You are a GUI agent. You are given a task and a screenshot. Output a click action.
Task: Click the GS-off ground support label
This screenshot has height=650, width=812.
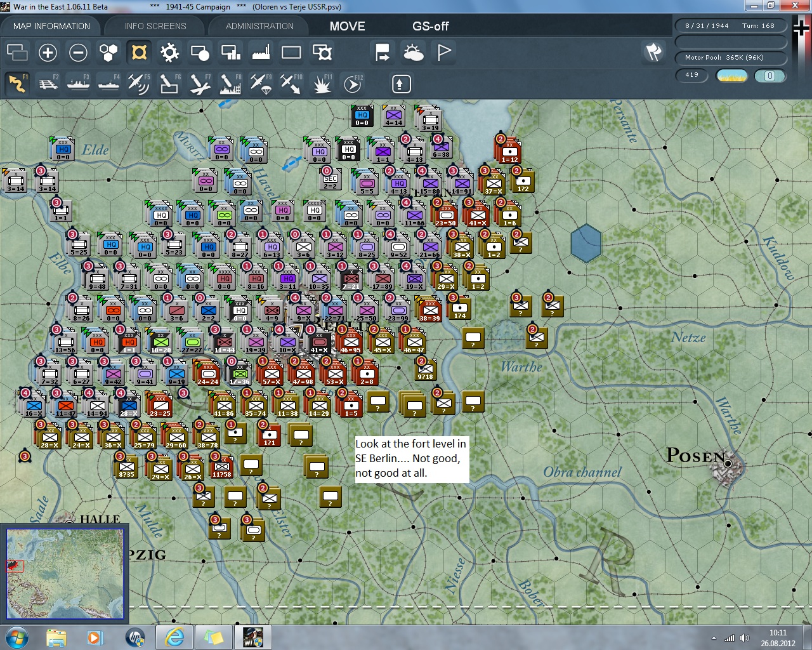[x=430, y=26]
